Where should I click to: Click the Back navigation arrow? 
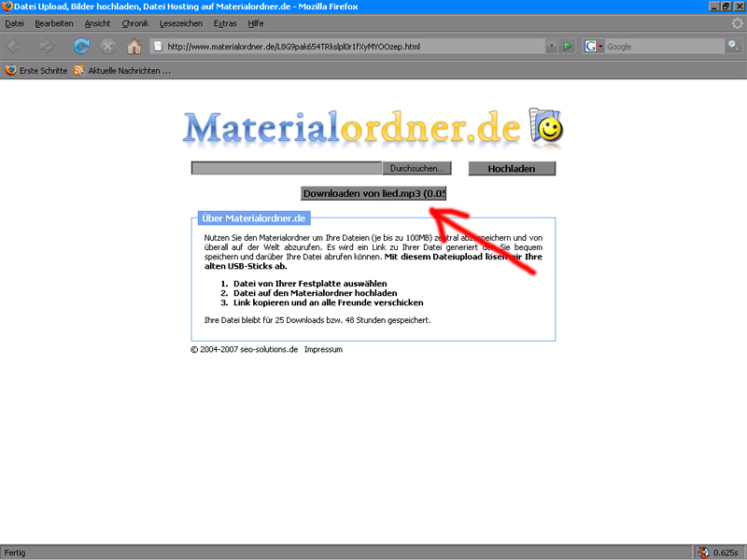tap(14, 47)
